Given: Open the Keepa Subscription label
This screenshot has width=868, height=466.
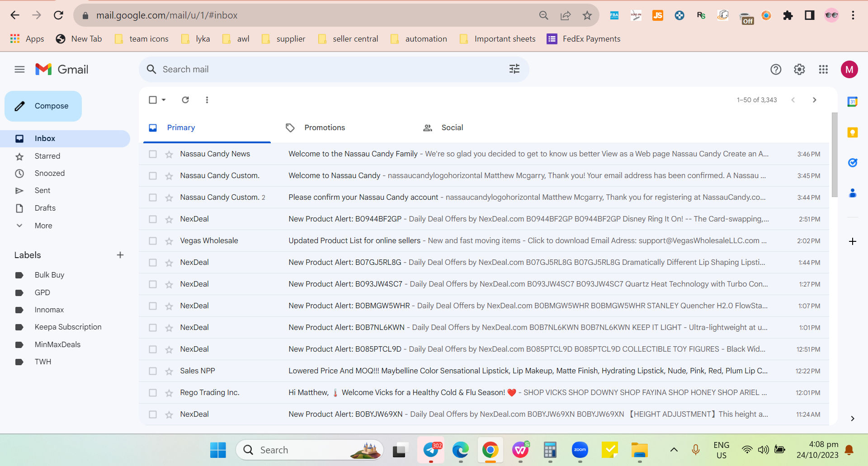Looking at the screenshot, I should point(68,327).
